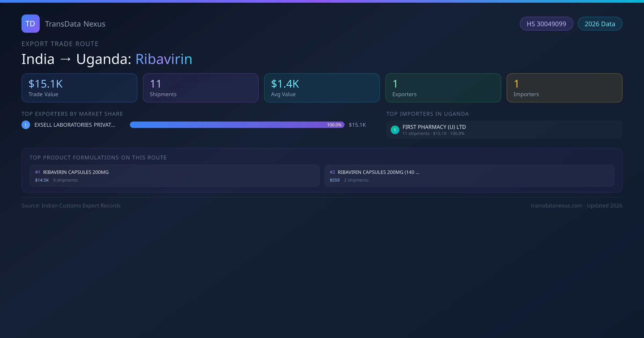Image resolution: width=644 pixels, height=338 pixels.
Task: Select the Importers count card
Action: [x=564, y=88]
